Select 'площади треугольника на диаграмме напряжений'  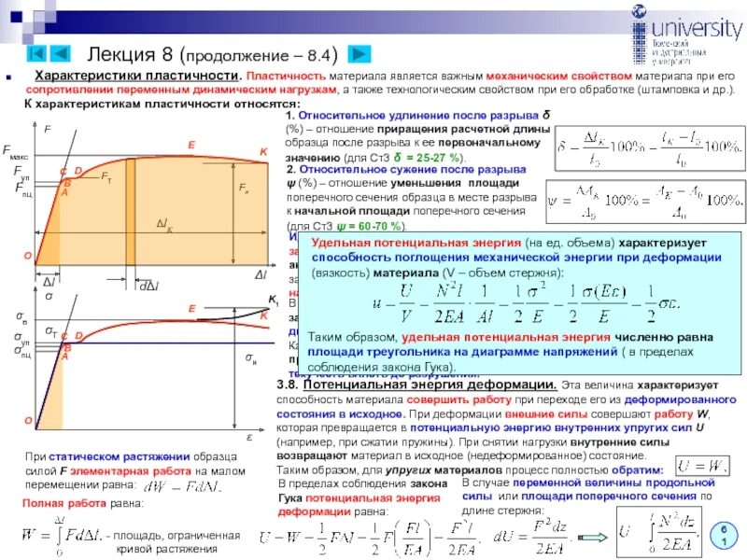462,352
